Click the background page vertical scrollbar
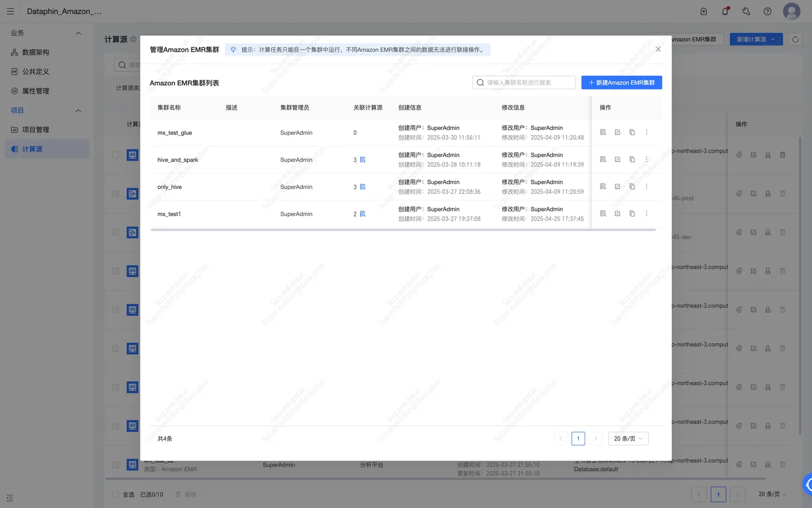The image size is (812, 508). [x=800, y=284]
